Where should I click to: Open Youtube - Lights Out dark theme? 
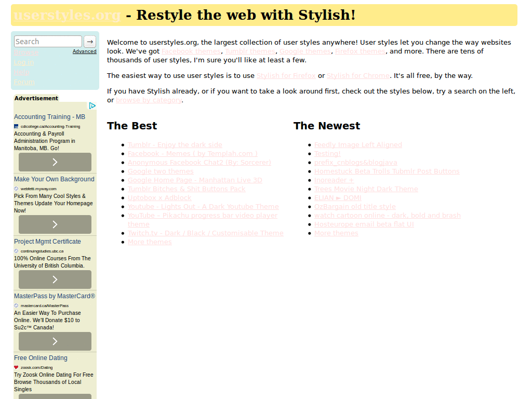(x=203, y=207)
